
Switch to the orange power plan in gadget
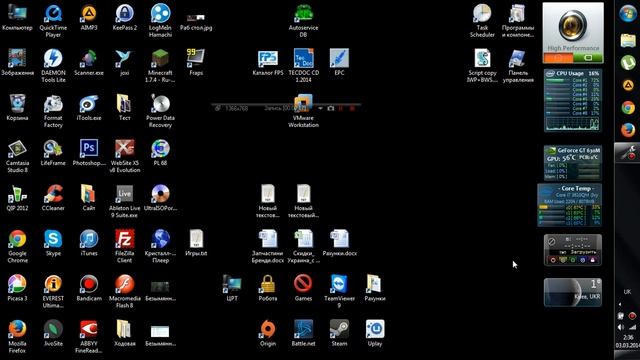pyautogui.click(x=558, y=58)
